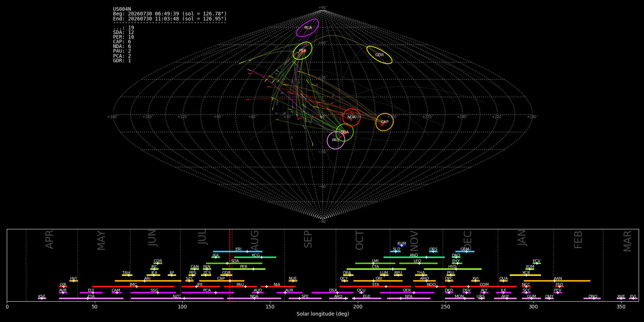The height and width of the screenshot is (322, 644).
Task: Select the ORI shower bar in October
Action: point(378,281)
